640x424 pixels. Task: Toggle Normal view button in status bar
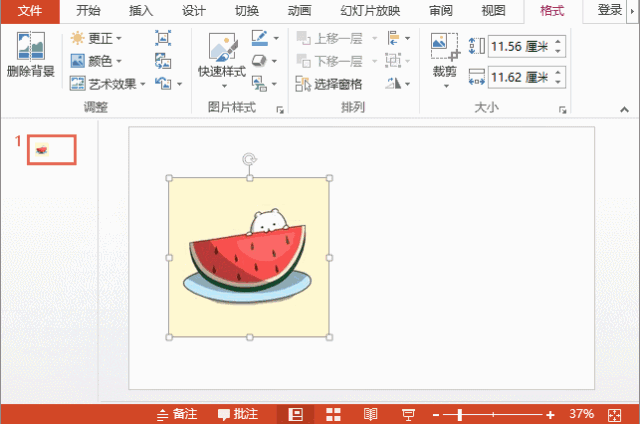coord(296,414)
